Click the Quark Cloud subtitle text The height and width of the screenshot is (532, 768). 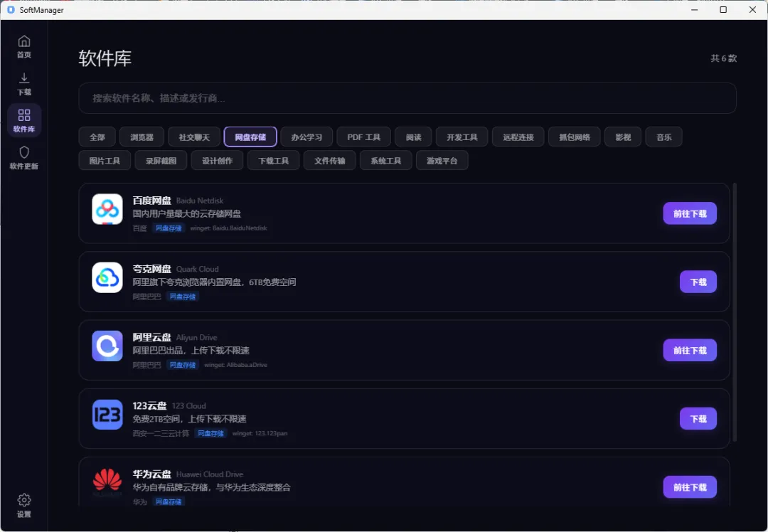198,270
